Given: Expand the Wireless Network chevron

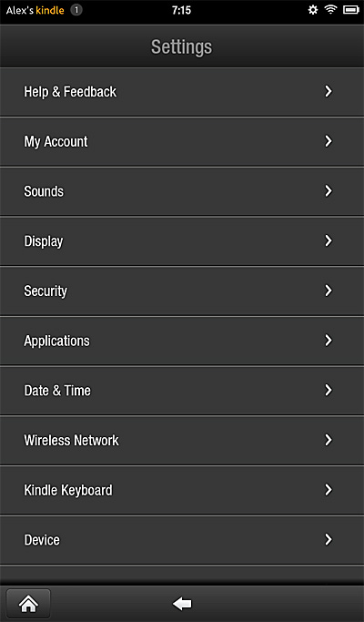Looking at the screenshot, I should click(x=329, y=441).
